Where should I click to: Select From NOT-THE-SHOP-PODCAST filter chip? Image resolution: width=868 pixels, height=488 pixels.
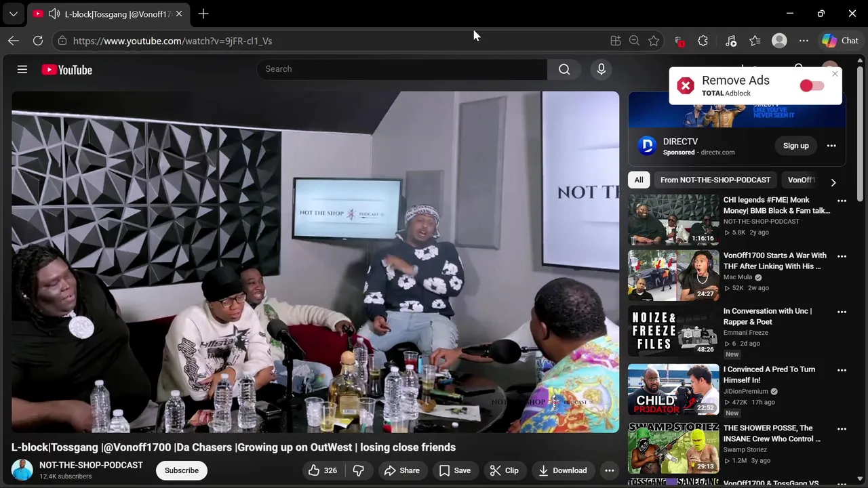tap(715, 180)
